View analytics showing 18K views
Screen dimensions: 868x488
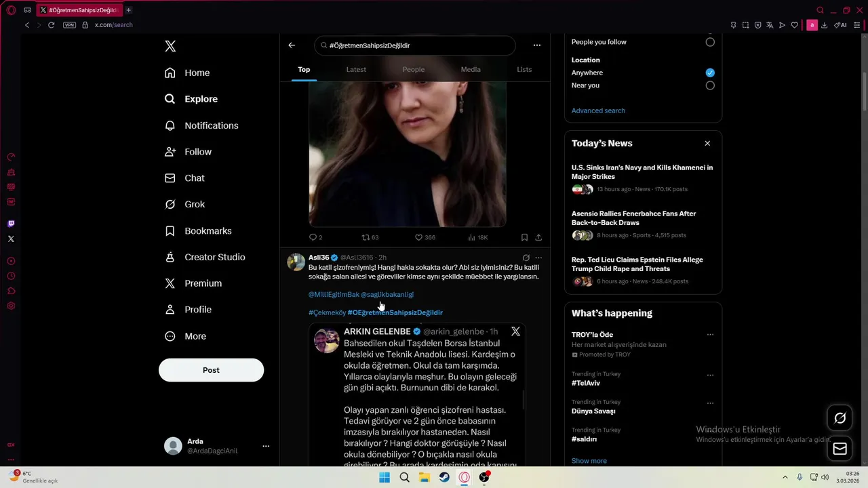point(478,237)
